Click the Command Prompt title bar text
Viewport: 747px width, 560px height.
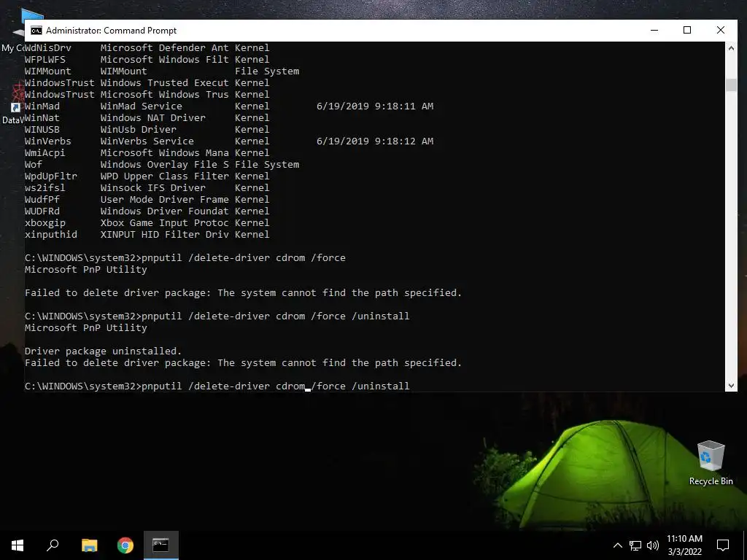111,31
